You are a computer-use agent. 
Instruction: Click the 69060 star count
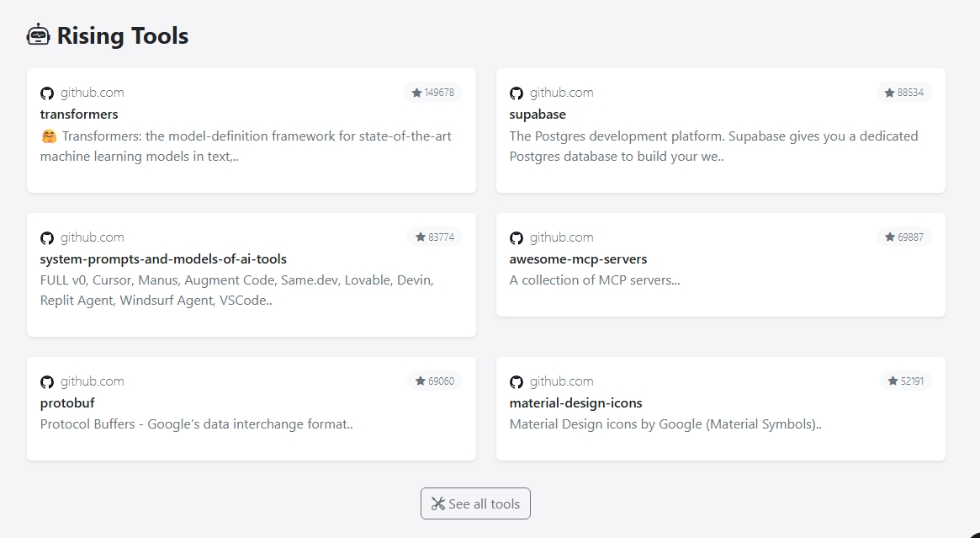442,381
